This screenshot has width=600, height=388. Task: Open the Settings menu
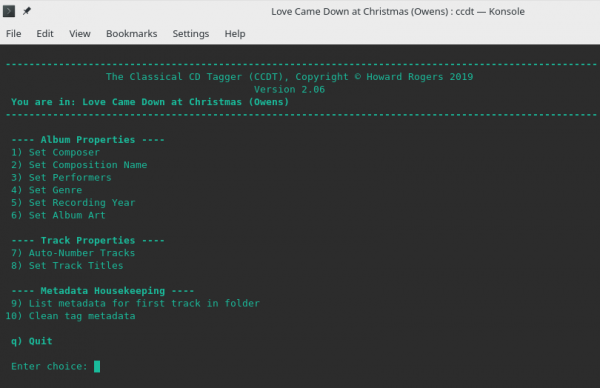point(191,34)
